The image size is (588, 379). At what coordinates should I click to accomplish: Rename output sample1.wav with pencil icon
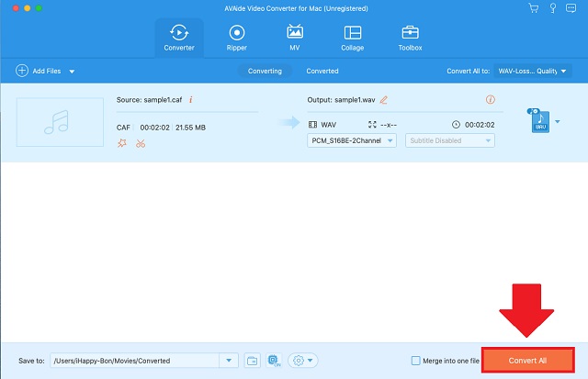click(x=384, y=100)
